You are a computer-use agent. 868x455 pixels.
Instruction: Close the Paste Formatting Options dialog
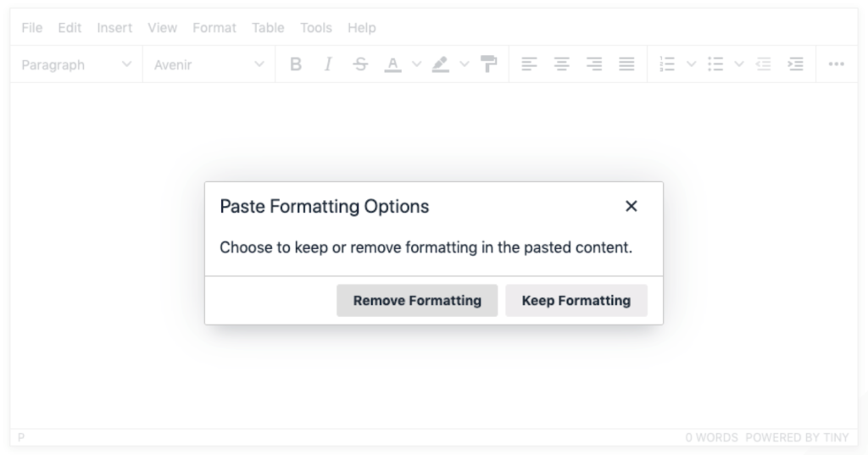click(631, 206)
